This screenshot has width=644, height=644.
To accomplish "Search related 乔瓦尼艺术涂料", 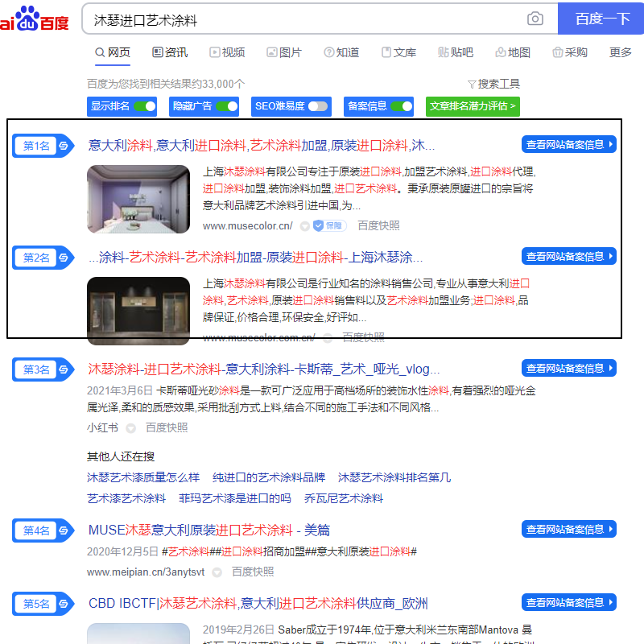I will [x=344, y=498].
